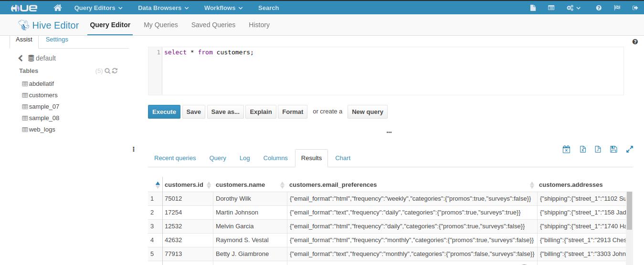Switch to the Settings tab
644x265 pixels.
click(x=57, y=40)
